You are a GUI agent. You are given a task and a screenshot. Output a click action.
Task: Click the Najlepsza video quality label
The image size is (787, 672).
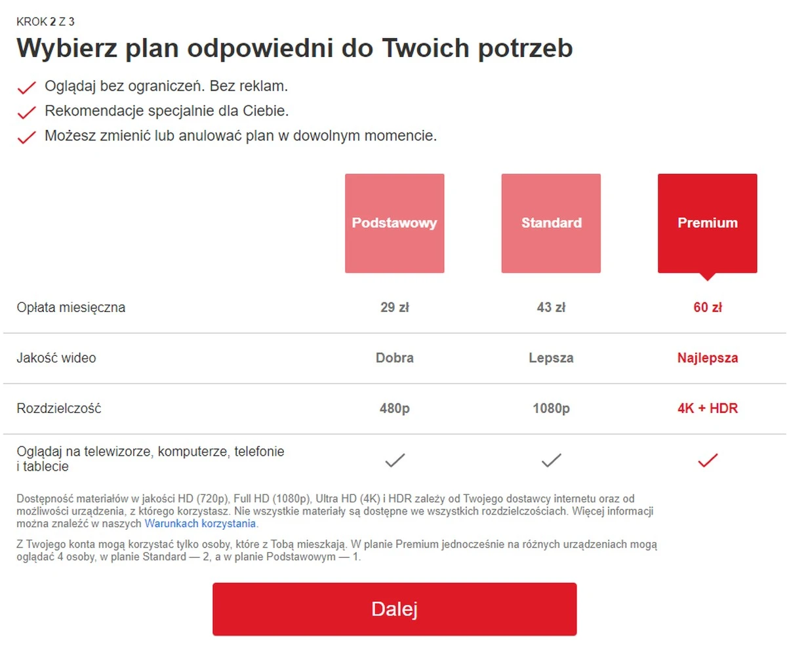[708, 358]
